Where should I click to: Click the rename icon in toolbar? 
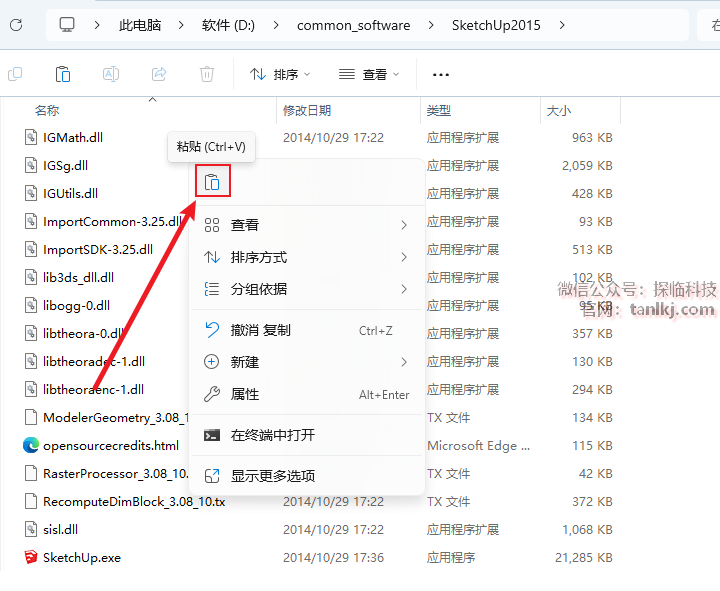pyautogui.click(x=111, y=74)
